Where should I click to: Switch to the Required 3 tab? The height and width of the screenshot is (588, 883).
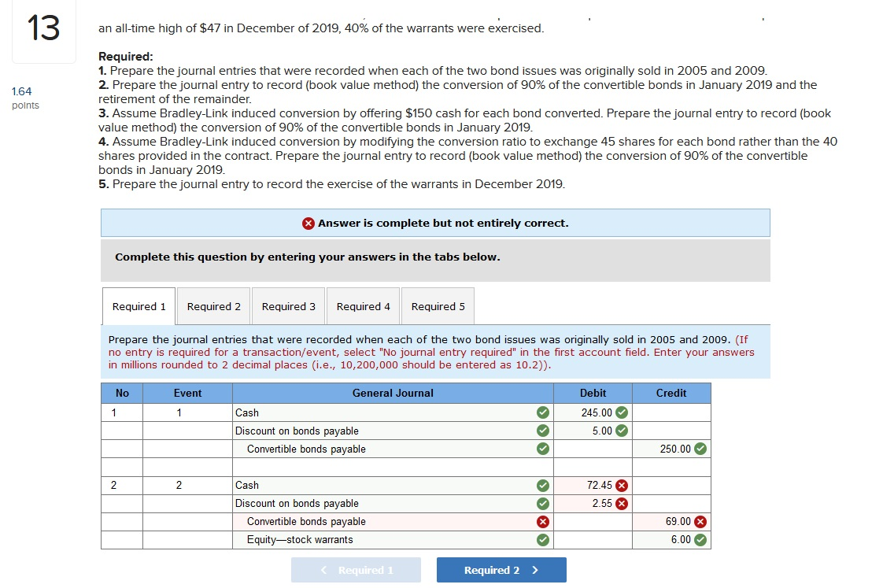(288, 306)
